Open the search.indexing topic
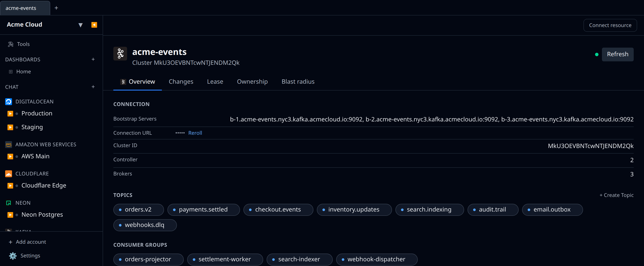644x266 pixels. [x=430, y=210]
